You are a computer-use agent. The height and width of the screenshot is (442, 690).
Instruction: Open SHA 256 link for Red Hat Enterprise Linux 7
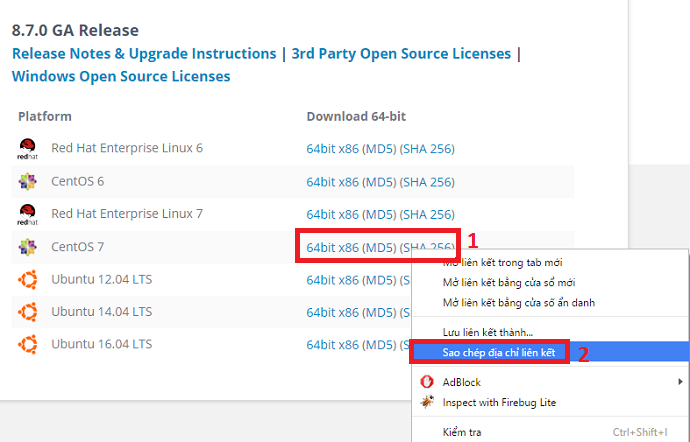point(427,214)
